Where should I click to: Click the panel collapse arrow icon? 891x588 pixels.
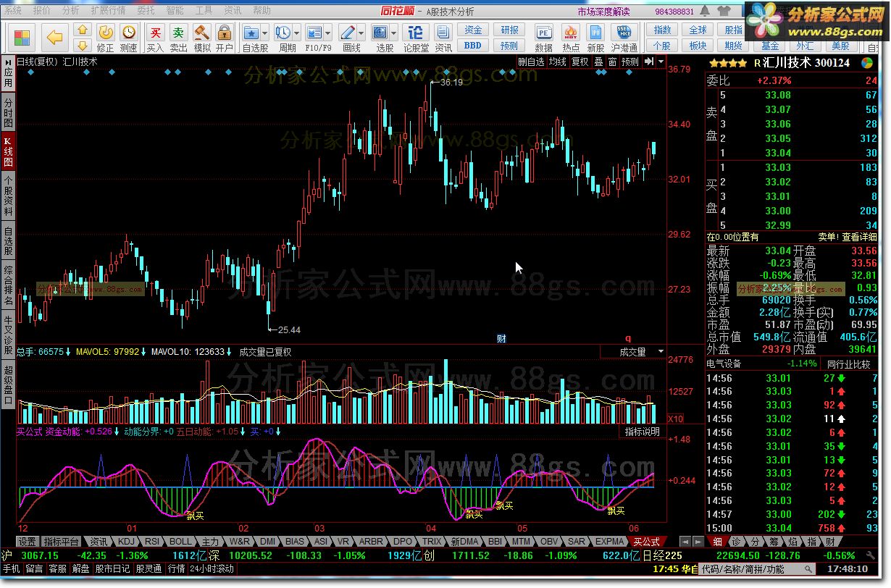coord(649,62)
